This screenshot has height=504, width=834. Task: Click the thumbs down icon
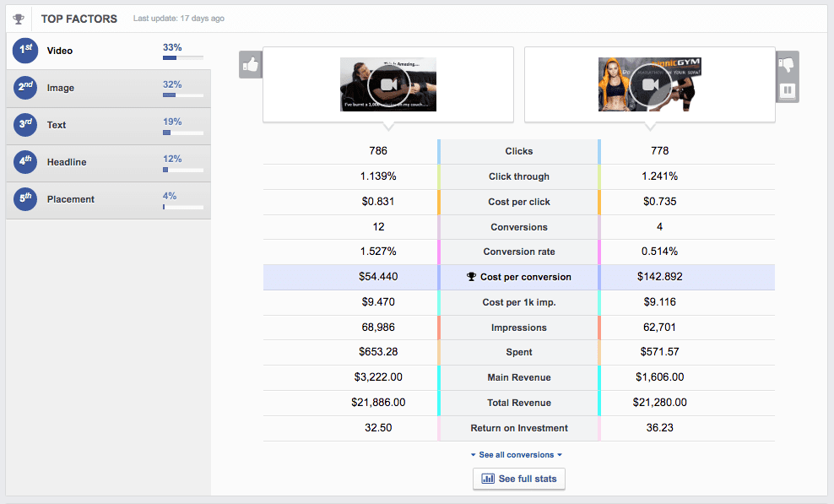tap(787, 65)
